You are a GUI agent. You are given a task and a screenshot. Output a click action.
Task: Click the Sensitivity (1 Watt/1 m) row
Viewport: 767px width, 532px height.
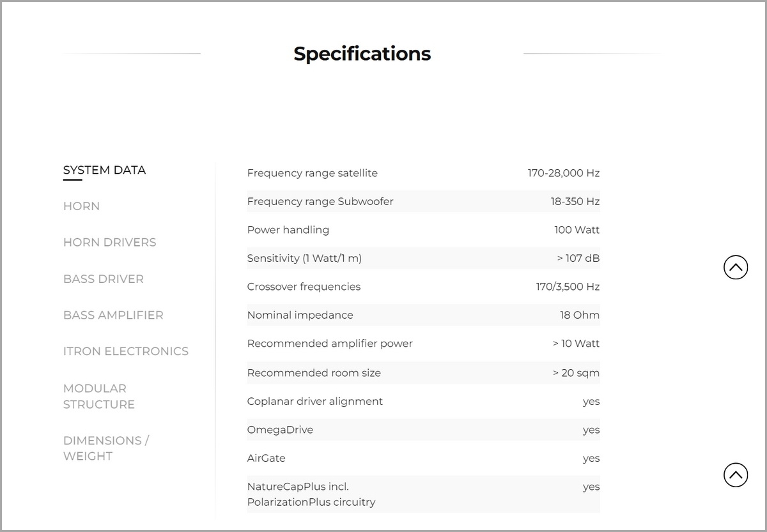[423, 258]
